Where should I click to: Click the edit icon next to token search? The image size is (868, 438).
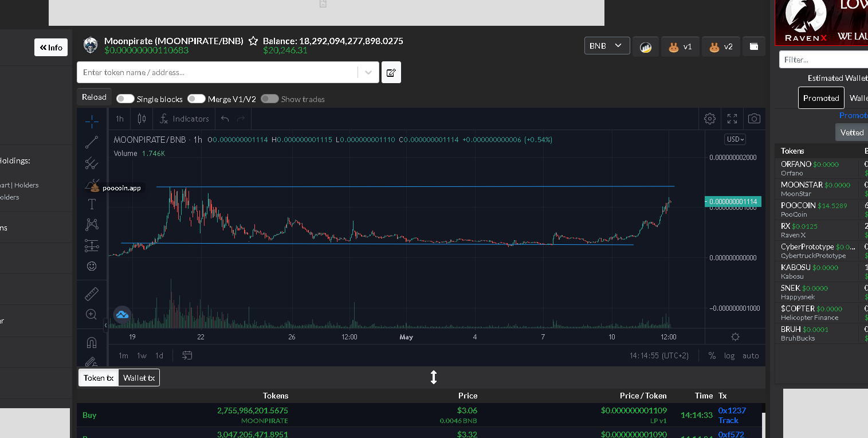click(x=391, y=72)
